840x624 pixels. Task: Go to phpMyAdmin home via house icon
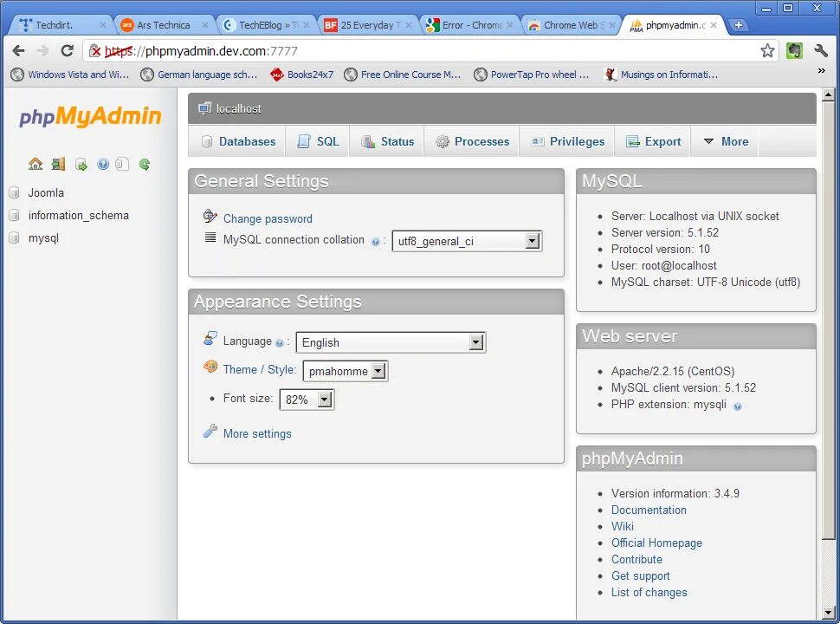[x=36, y=164]
